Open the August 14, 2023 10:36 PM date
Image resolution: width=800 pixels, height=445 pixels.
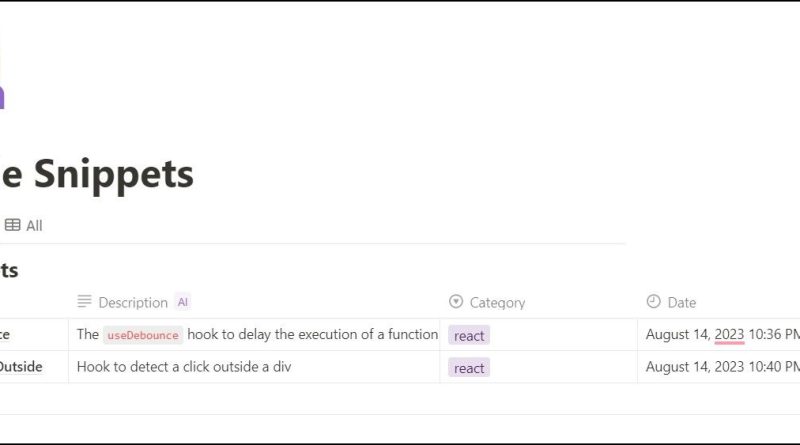(x=722, y=334)
